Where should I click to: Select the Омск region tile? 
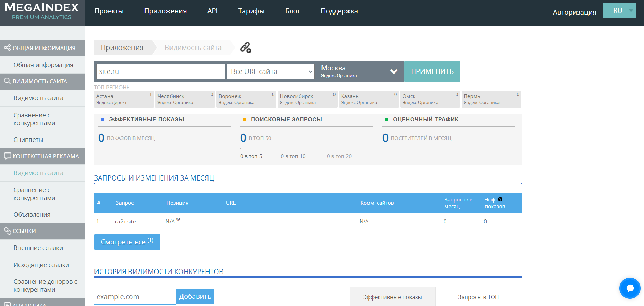430,99
